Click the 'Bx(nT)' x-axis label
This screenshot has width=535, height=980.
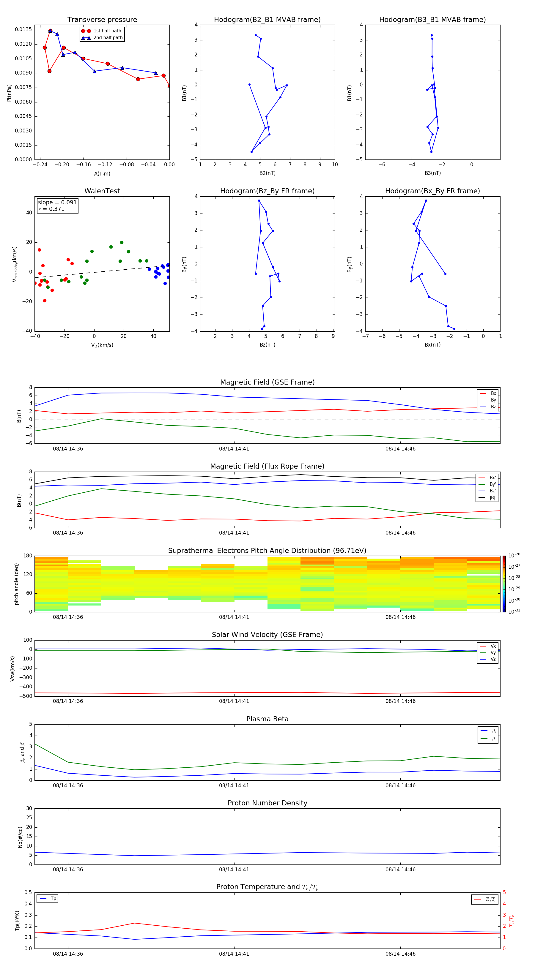tap(432, 345)
